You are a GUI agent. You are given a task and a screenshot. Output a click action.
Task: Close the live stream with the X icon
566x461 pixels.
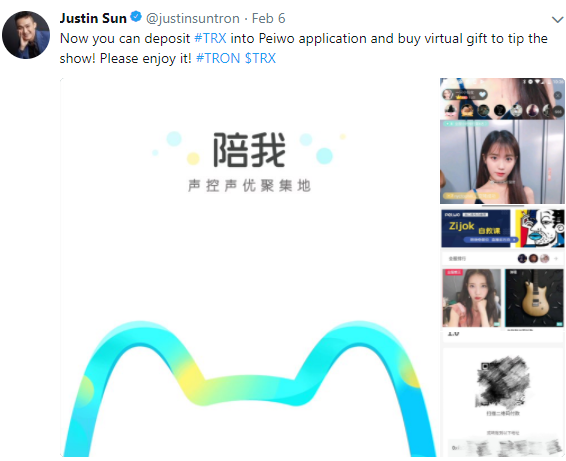point(558,95)
